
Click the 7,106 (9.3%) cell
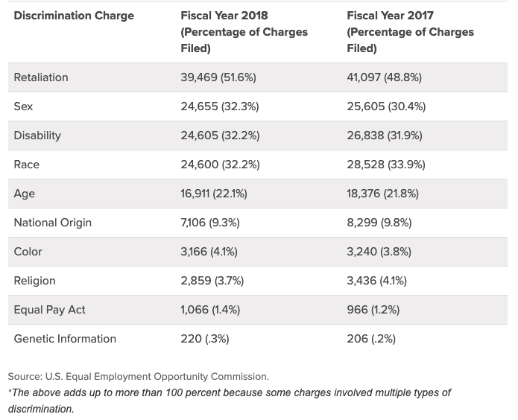click(x=210, y=223)
